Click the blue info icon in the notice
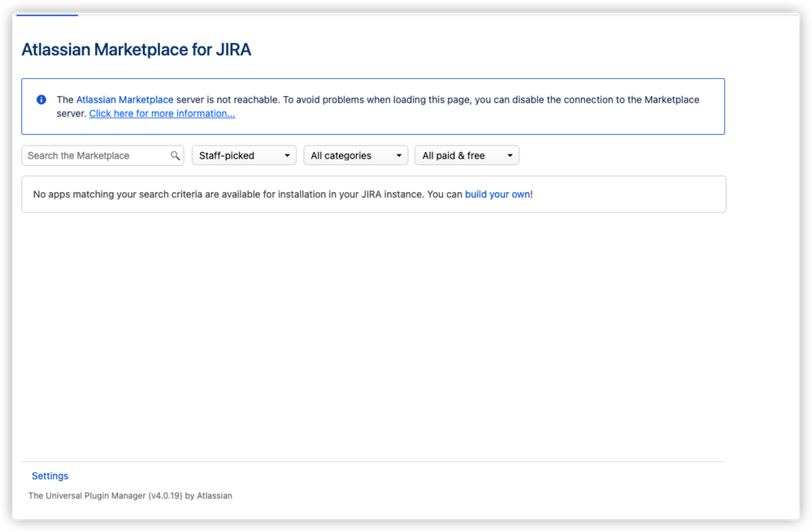This screenshot has width=812, height=532. coord(41,99)
